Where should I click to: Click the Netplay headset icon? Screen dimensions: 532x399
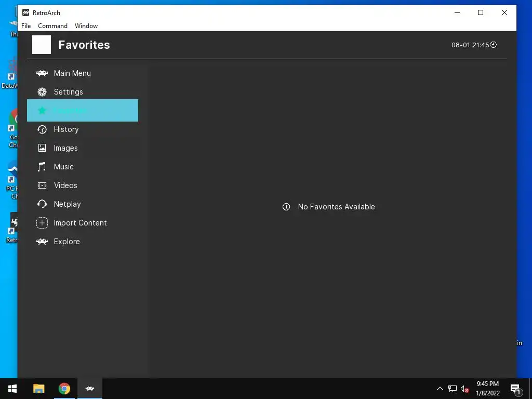(x=42, y=204)
